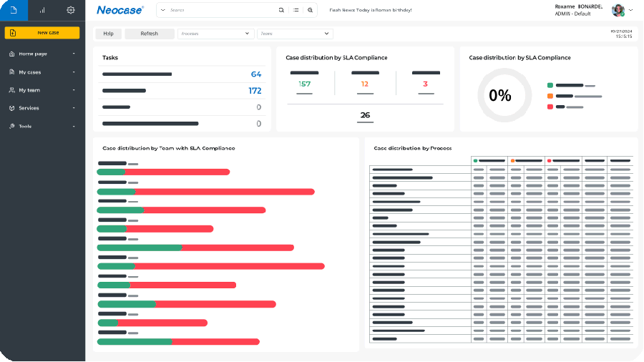The width and height of the screenshot is (644, 362).
Task: Open the My team menu item
Action: (29, 90)
